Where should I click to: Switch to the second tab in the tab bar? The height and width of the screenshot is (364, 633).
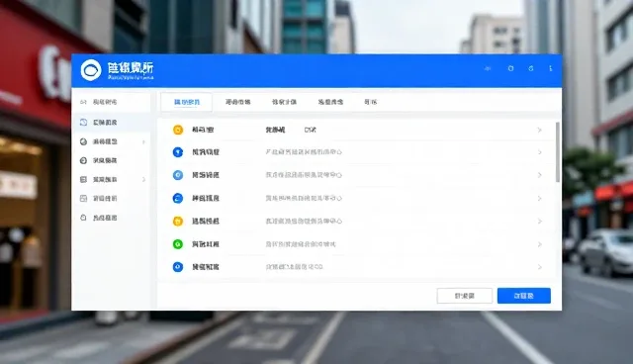pos(237,102)
